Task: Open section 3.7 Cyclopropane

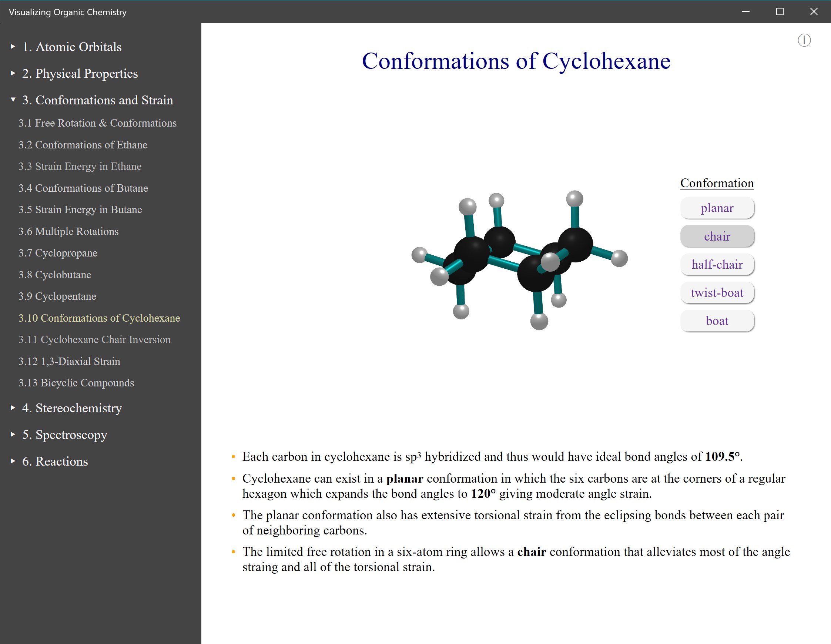Action: 58,253
